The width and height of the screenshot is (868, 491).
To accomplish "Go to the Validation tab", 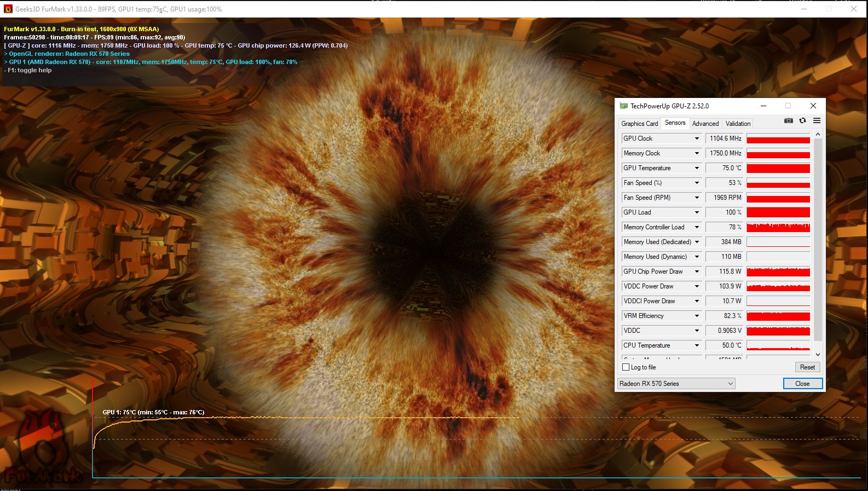I will tap(738, 124).
